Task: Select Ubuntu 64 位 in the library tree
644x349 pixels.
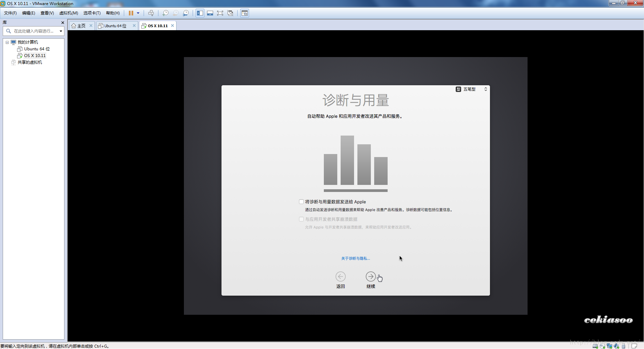Action: coord(37,49)
